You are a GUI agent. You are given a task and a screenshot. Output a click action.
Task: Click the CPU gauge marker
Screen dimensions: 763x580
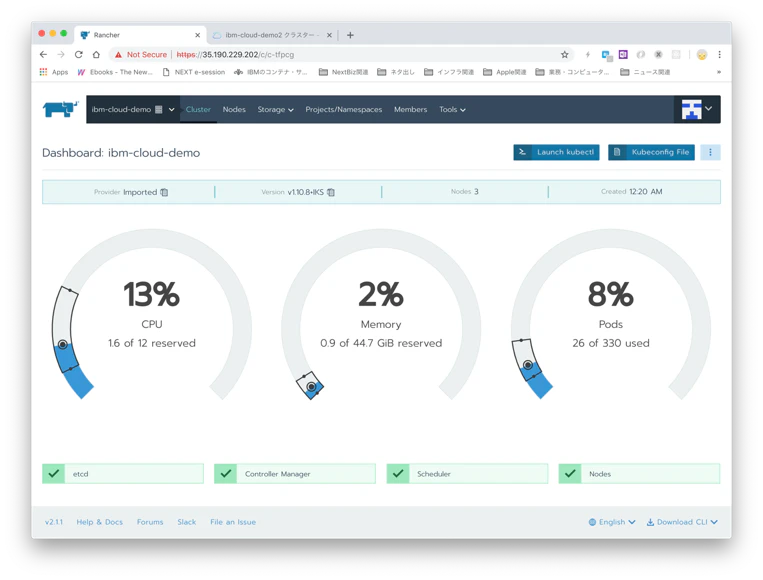coord(63,344)
